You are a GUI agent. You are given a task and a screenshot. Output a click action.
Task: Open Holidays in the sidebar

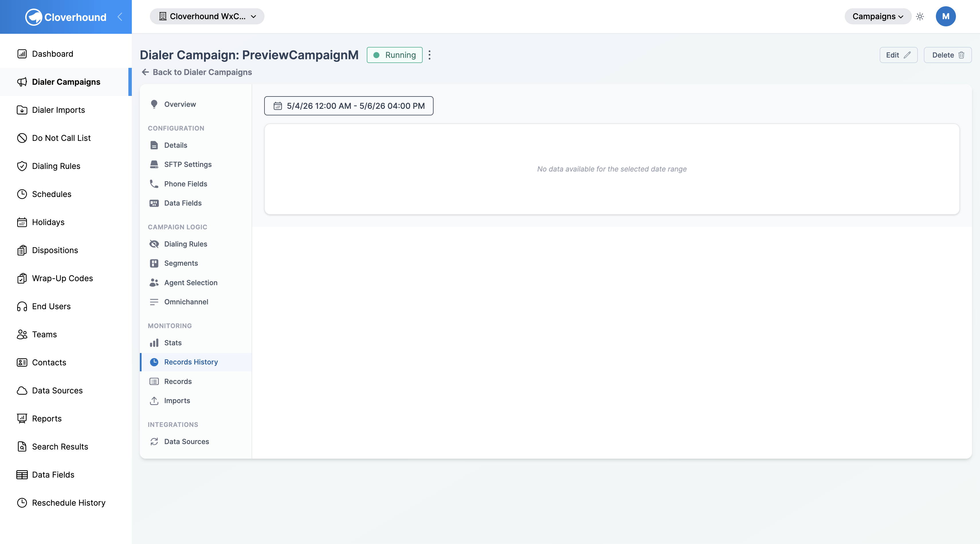tap(65, 222)
